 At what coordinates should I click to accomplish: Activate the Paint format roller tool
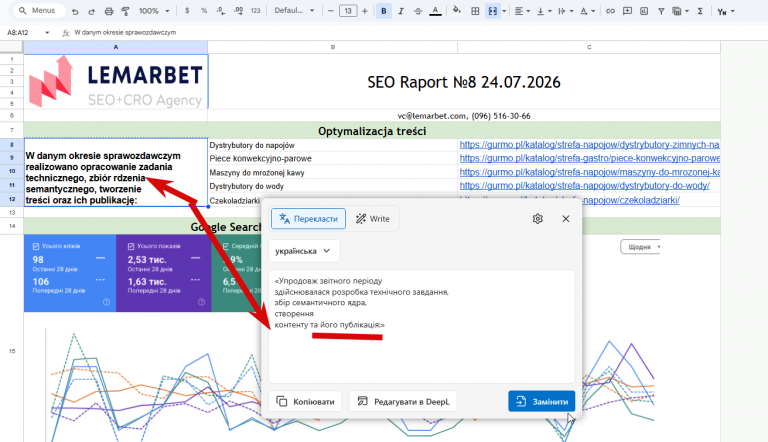125,11
